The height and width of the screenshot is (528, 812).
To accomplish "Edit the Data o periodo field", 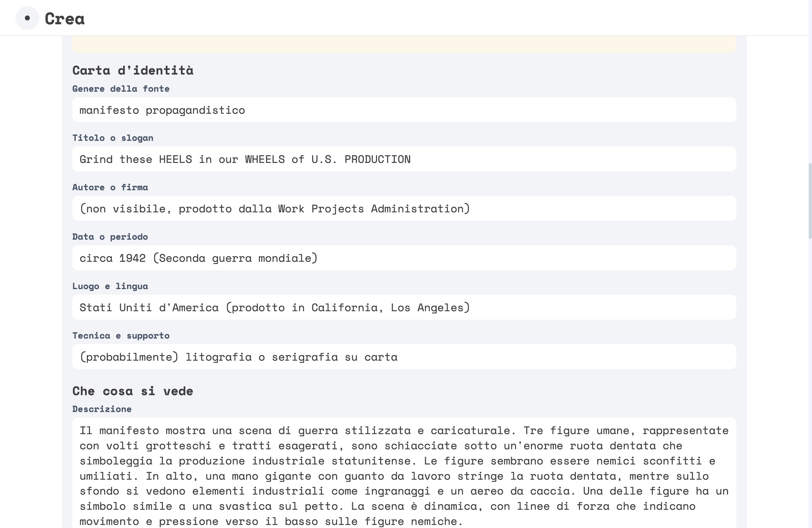I will (x=404, y=258).
